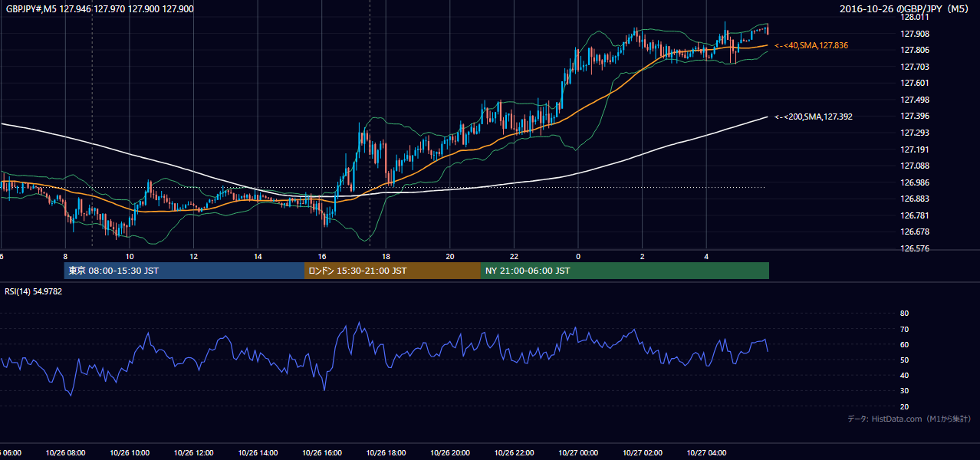
Task: Click the 10/27 00:00 date axis label
Action: [x=577, y=453]
